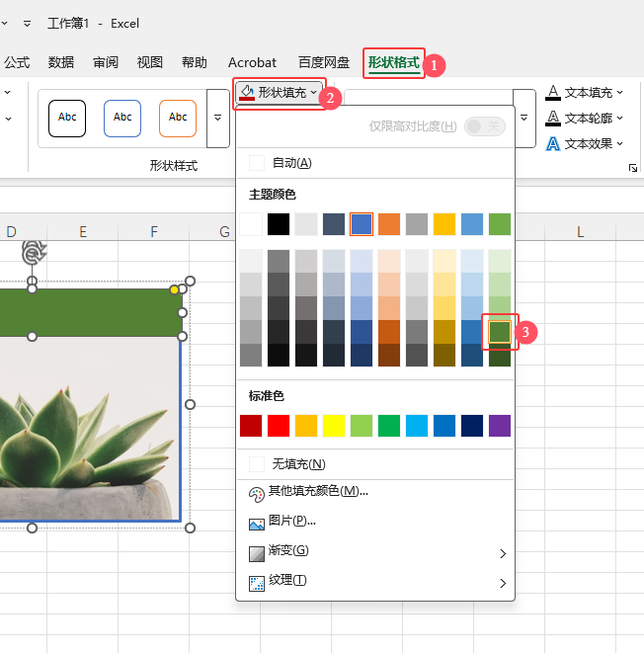This screenshot has width=644, height=653.
Task: Open the Shape Format (形状格式) tab
Action: click(x=393, y=62)
